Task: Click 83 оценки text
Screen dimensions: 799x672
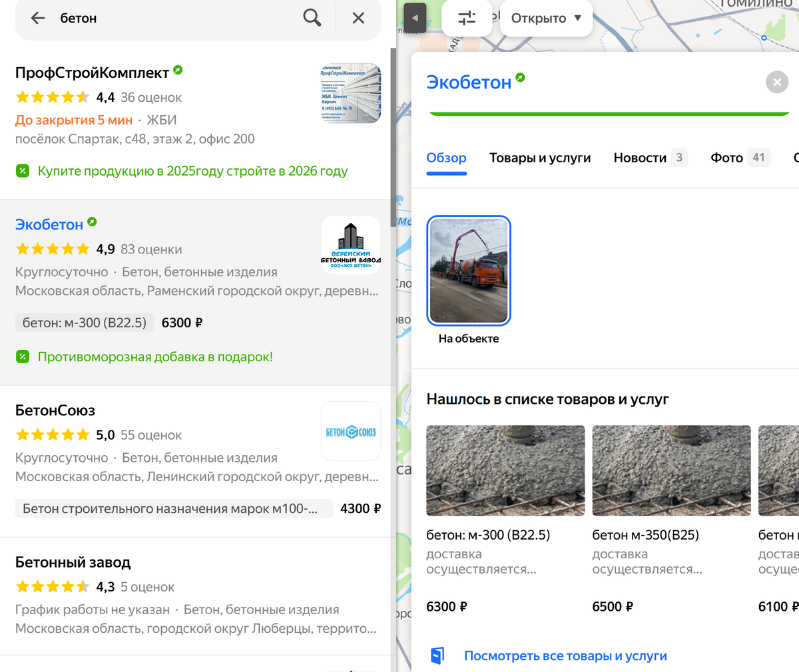Action: tap(151, 250)
